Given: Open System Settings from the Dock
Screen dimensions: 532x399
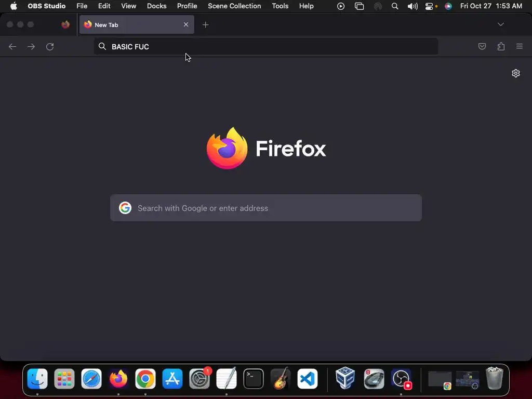Looking at the screenshot, I should [199, 379].
